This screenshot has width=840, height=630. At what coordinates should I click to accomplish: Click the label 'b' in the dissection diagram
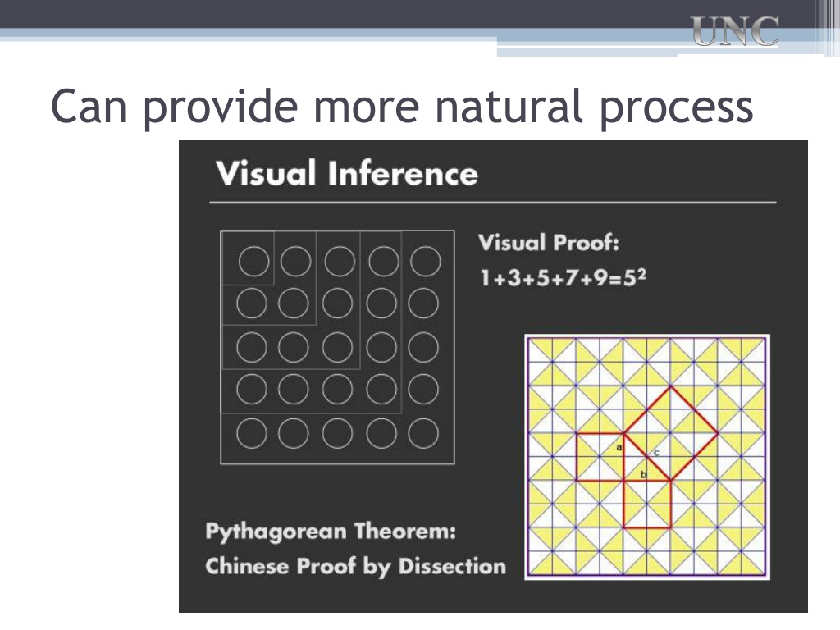point(644,474)
